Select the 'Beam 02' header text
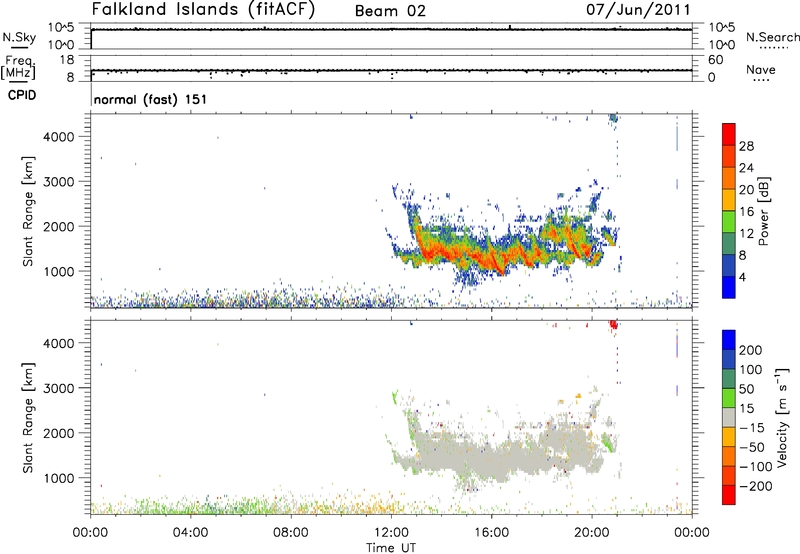Viewport: 800px width, 554px height. click(390, 11)
